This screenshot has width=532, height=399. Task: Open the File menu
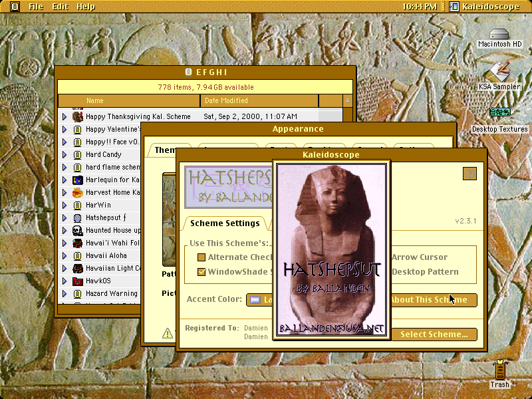point(36,7)
